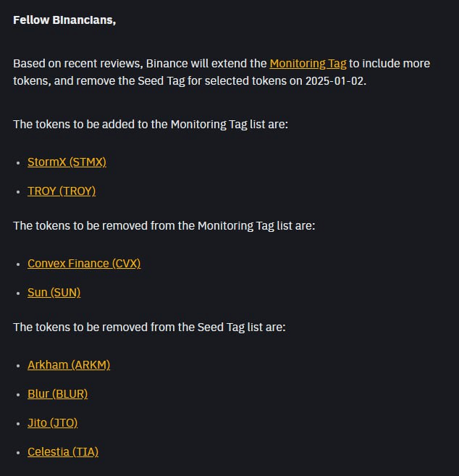The width and height of the screenshot is (459, 476).
Task: Click the bullet point beside Arkham (ARKM)
Action: (18, 366)
